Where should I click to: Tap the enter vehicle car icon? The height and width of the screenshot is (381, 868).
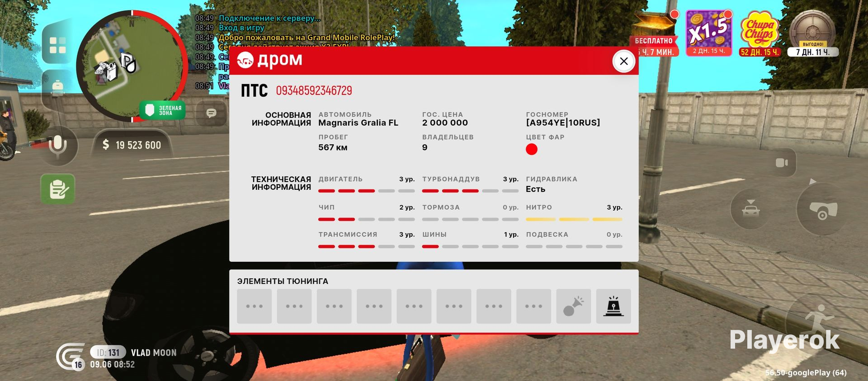(x=750, y=209)
